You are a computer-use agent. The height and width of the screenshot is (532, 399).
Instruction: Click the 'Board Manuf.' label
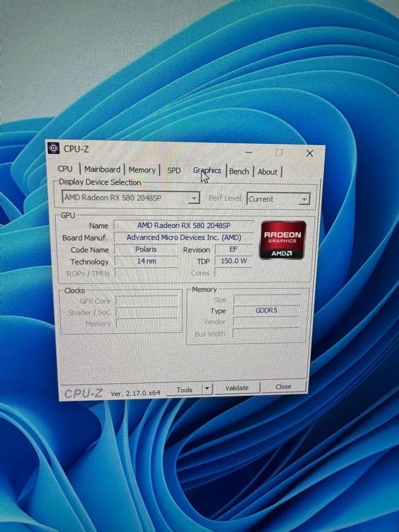(85, 238)
